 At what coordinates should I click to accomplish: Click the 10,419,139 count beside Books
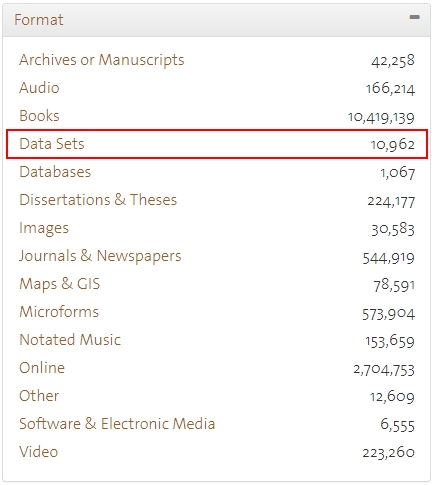pos(381,117)
